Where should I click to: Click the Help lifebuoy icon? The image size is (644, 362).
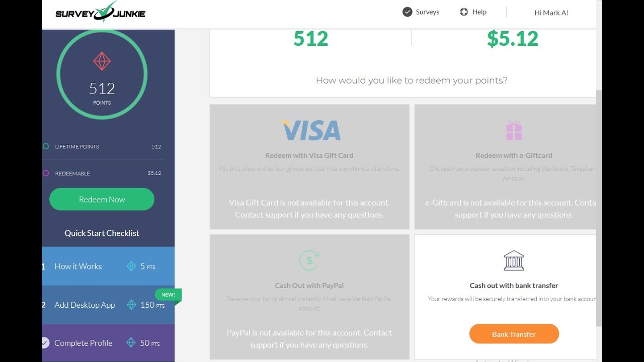click(464, 12)
